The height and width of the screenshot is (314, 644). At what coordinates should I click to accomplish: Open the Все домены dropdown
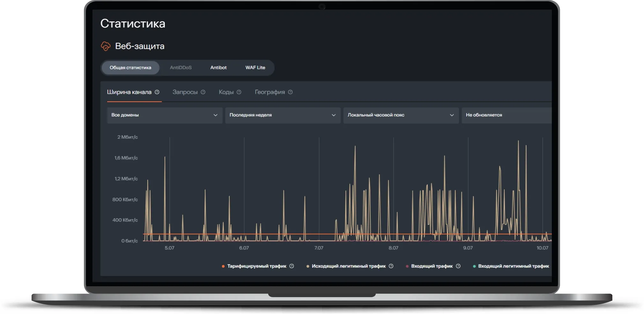pyautogui.click(x=165, y=115)
